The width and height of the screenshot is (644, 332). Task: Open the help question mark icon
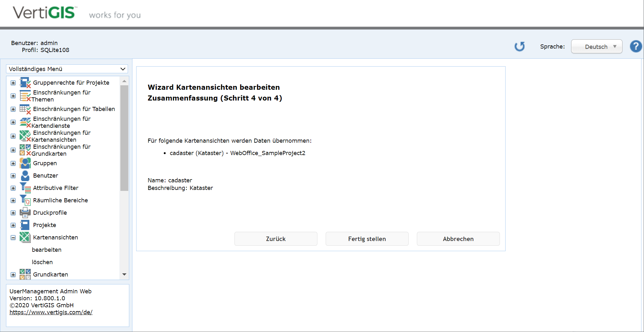(x=635, y=46)
